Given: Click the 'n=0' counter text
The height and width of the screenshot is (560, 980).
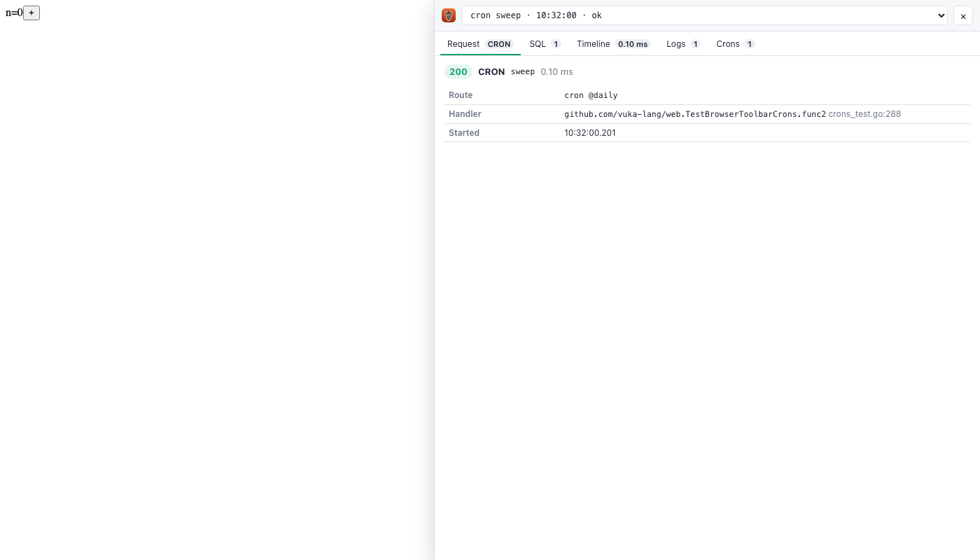Looking at the screenshot, I should click(x=14, y=13).
